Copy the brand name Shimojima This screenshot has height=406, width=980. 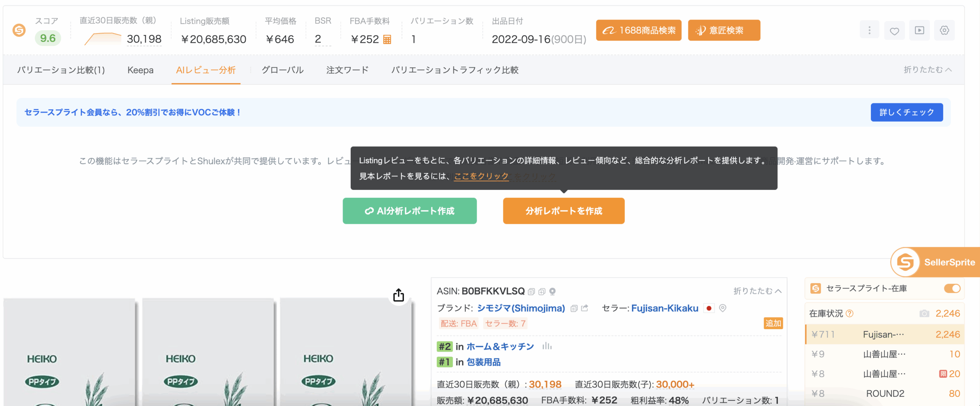click(x=574, y=308)
